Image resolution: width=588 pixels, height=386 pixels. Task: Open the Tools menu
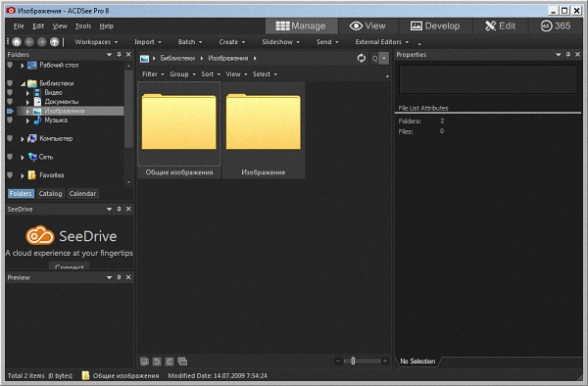click(x=83, y=25)
